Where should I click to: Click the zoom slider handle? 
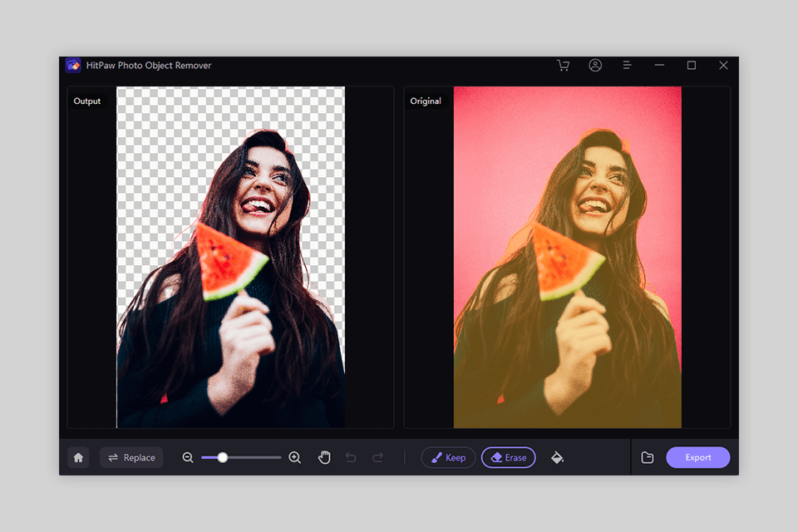click(223, 458)
